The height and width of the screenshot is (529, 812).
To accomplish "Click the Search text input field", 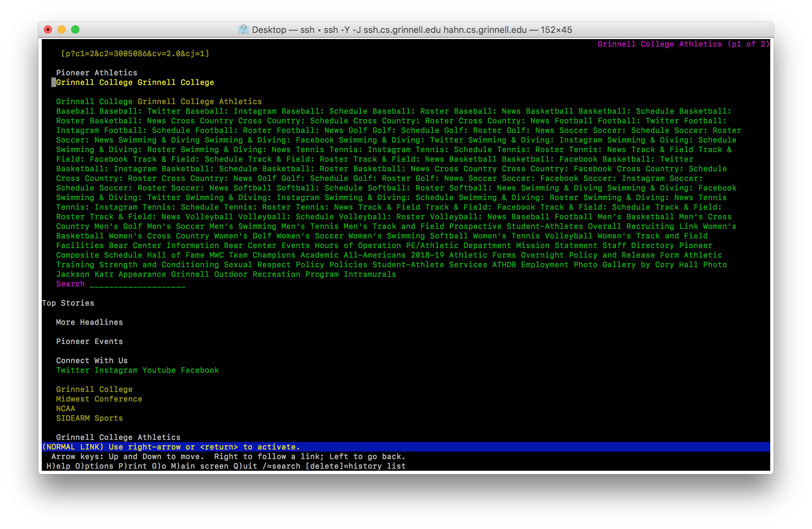I will (138, 284).
